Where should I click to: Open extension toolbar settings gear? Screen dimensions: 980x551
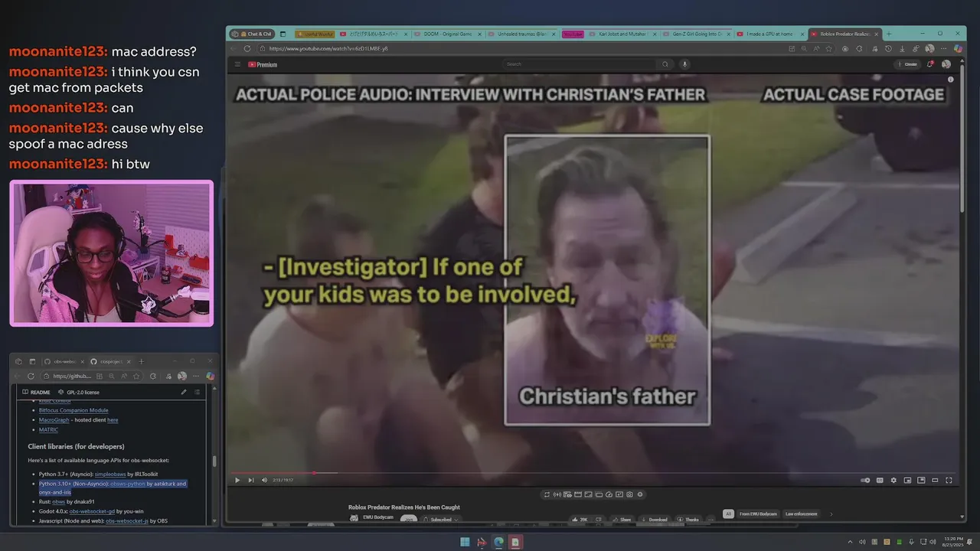point(640,494)
